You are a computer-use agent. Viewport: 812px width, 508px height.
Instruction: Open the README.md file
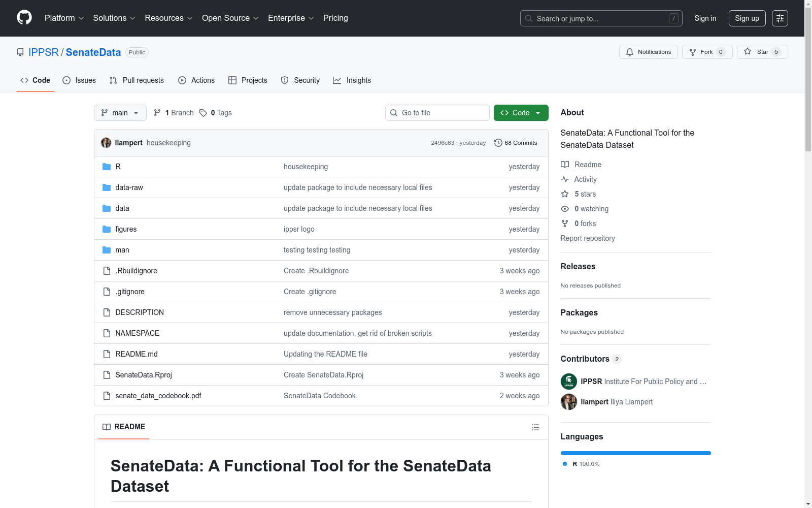coord(137,354)
